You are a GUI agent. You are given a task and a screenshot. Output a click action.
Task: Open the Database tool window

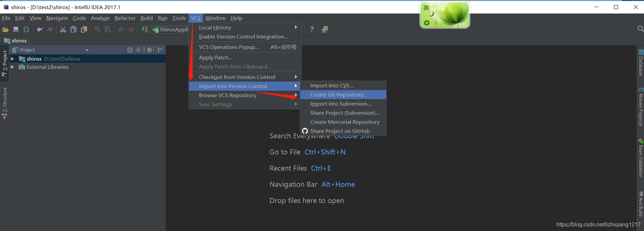tap(641, 63)
